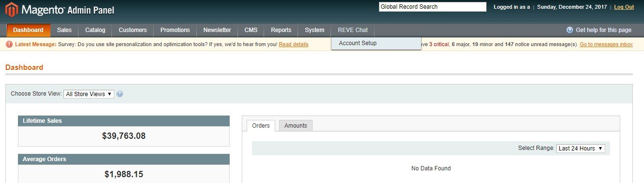Expand the Last 24 Hours range dropdown

tap(581, 149)
